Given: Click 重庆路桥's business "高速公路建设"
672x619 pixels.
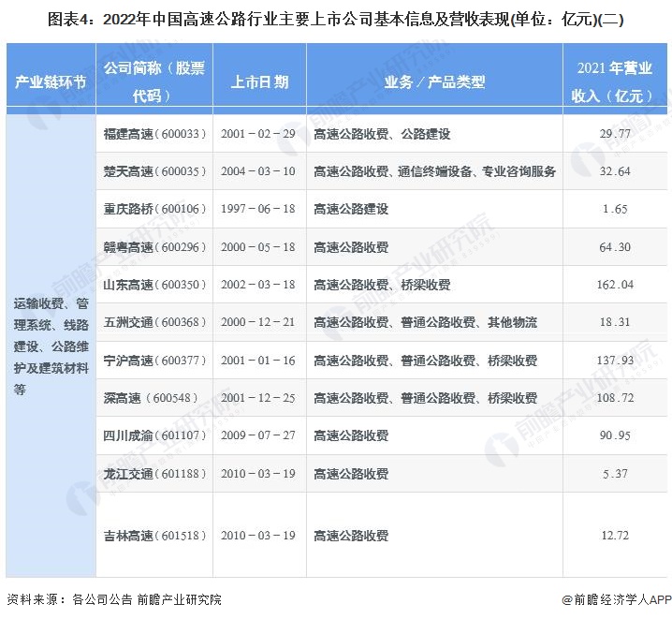Looking at the screenshot, I should point(351,210).
